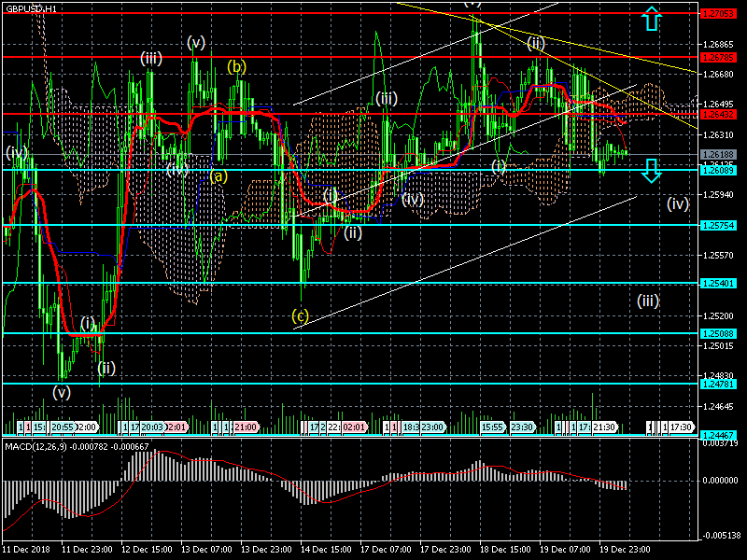
Task: Select the cyan 1.26089 support price label
Action: [x=721, y=170]
